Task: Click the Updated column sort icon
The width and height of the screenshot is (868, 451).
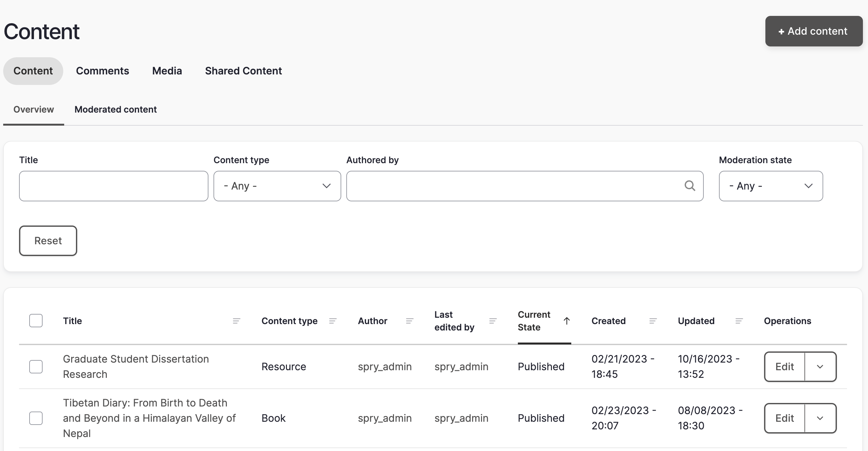Action: (739, 321)
